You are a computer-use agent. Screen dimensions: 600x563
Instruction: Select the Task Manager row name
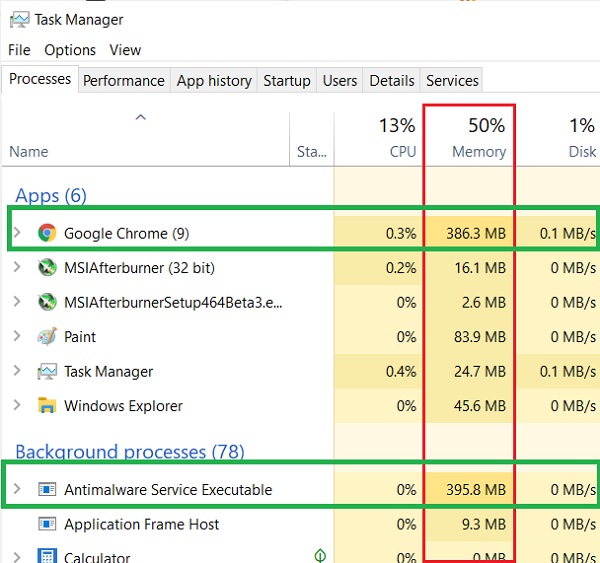tap(109, 372)
